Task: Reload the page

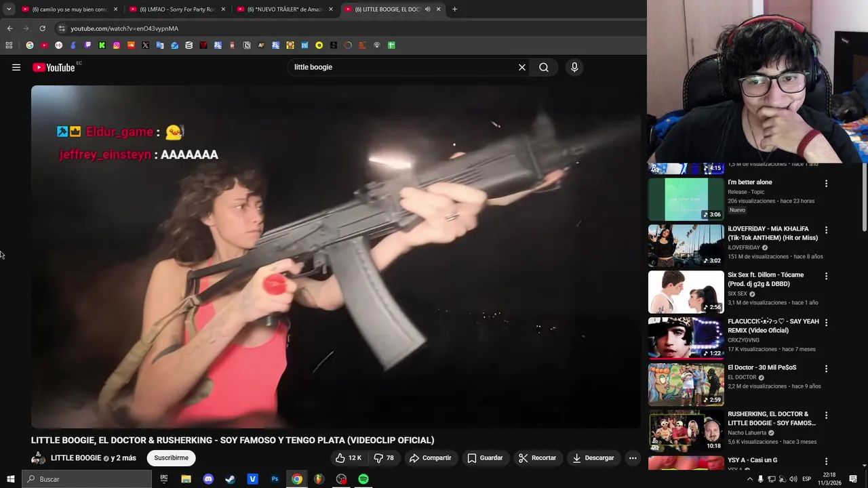Action: coord(42,28)
